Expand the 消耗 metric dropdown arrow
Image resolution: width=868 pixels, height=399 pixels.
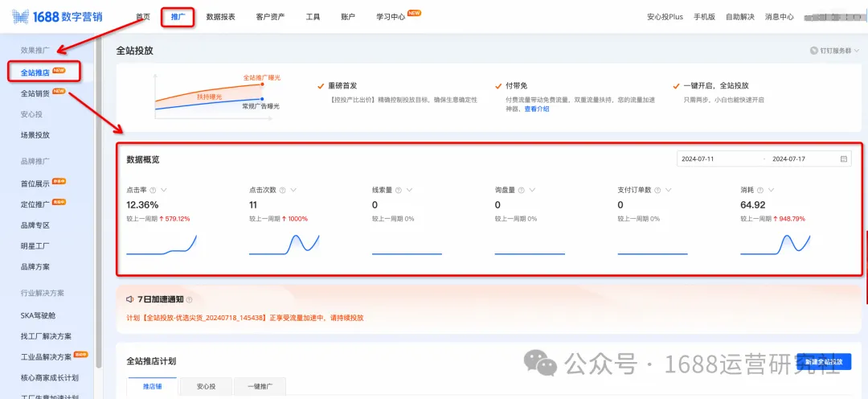click(771, 190)
